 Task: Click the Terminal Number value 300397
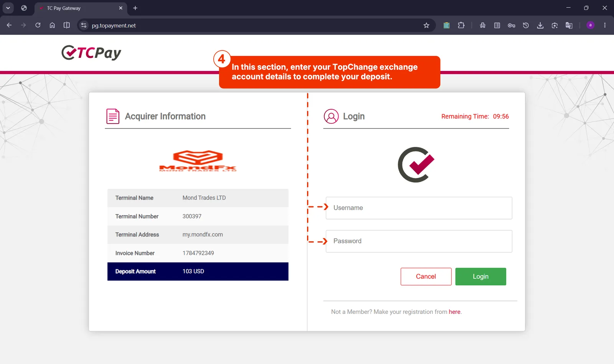[x=192, y=216]
